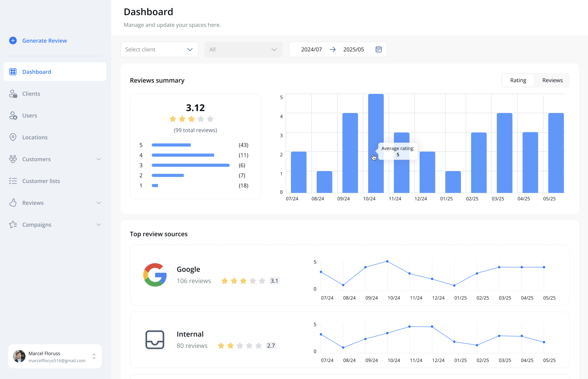Click the 2-star rating distribution bar

coord(167,175)
